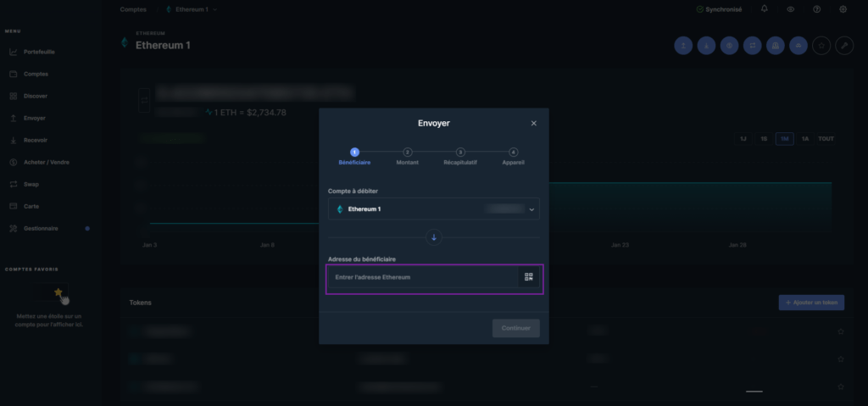
Task: Select the Appareil step
Action: 513,157
